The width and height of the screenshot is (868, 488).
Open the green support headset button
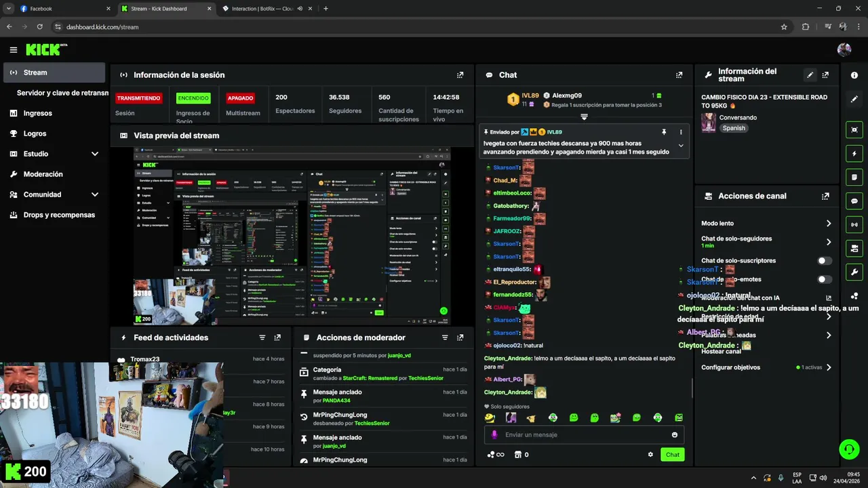[x=848, y=449]
